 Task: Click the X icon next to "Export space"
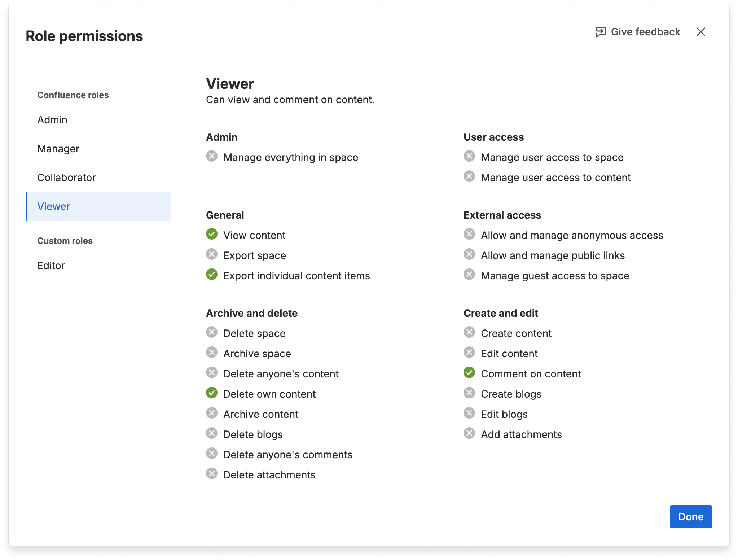[212, 254]
